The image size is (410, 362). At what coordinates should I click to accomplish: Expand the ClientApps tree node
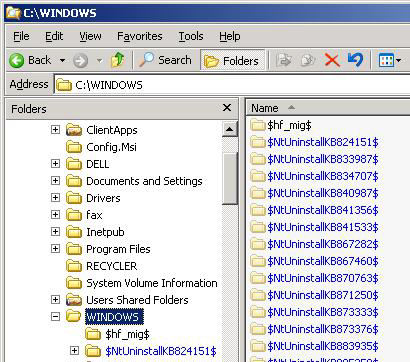click(x=55, y=129)
